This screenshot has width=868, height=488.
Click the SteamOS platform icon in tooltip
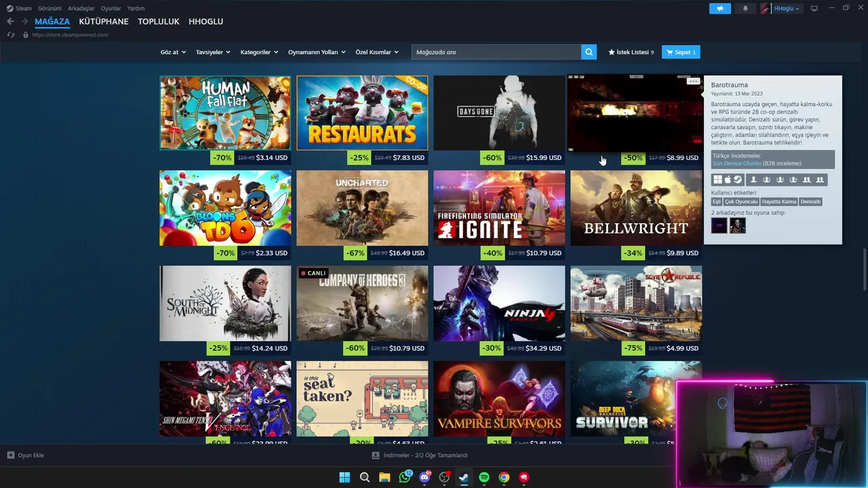click(738, 180)
